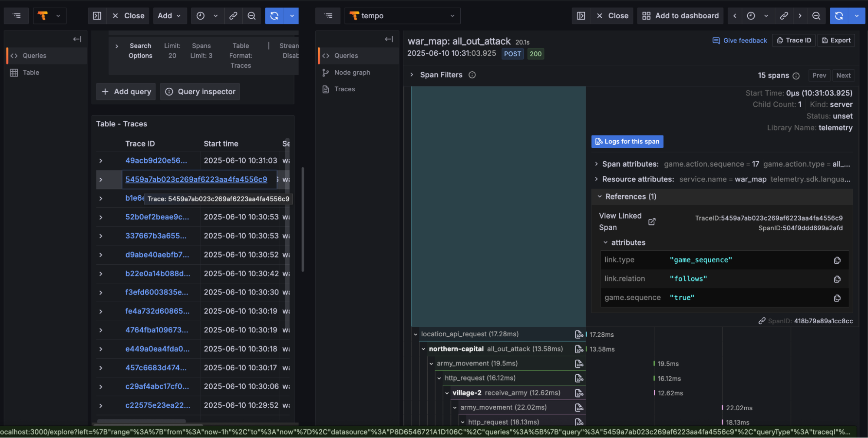Image resolution: width=868 pixels, height=438 pixels.
Task: Open the right pane time picker clock
Action: [x=751, y=16]
